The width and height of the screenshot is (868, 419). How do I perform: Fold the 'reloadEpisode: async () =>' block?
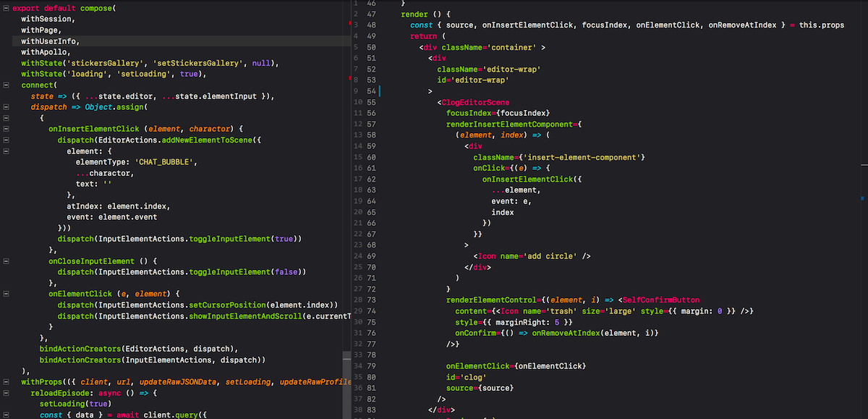click(6, 393)
